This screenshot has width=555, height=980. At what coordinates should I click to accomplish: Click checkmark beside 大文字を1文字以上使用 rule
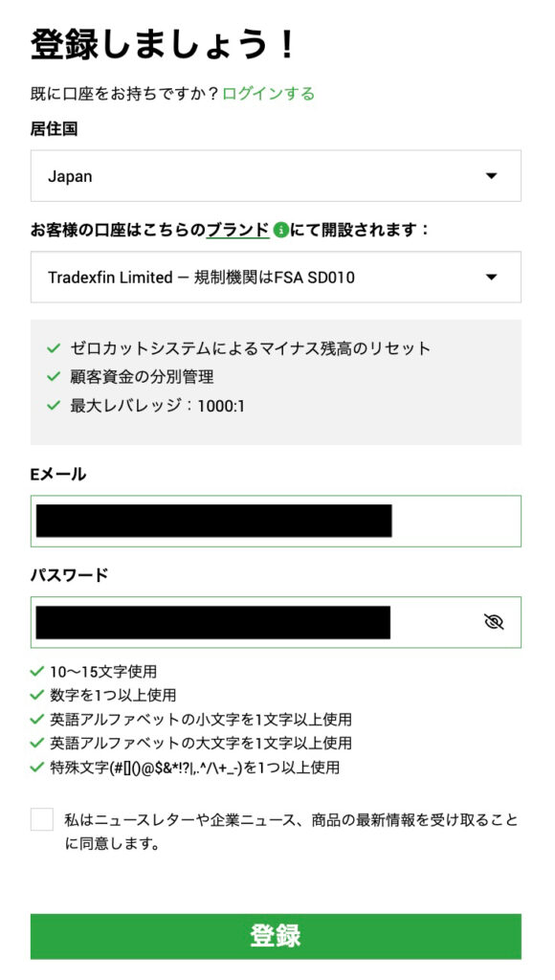point(37,743)
